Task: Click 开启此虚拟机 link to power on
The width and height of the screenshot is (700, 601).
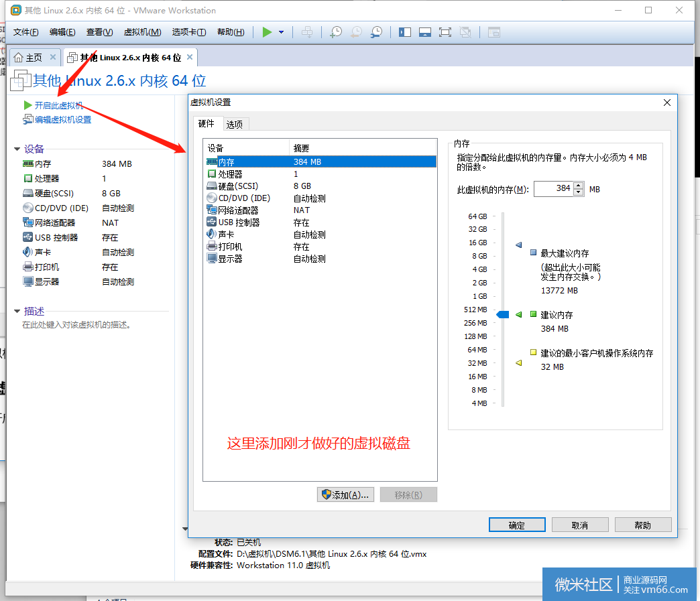Action: 59,105
